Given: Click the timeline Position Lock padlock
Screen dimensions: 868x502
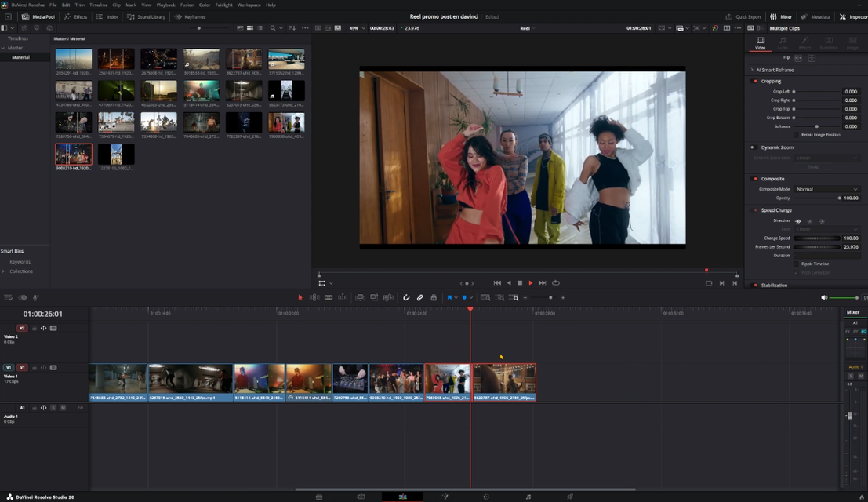Looking at the screenshot, I should pos(434,298).
